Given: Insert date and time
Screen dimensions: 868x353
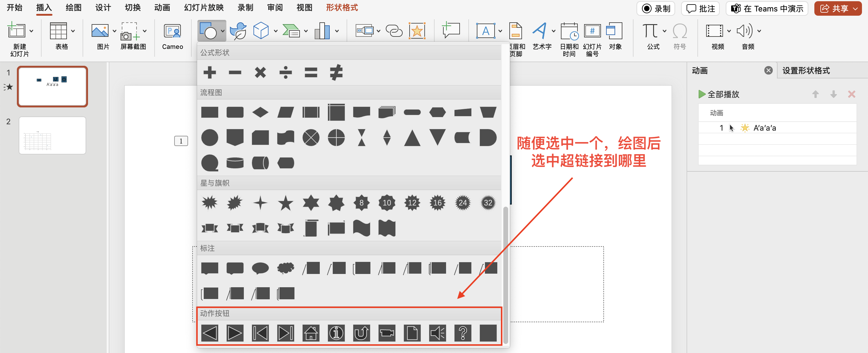Looking at the screenshot, I should pos(569,39).
